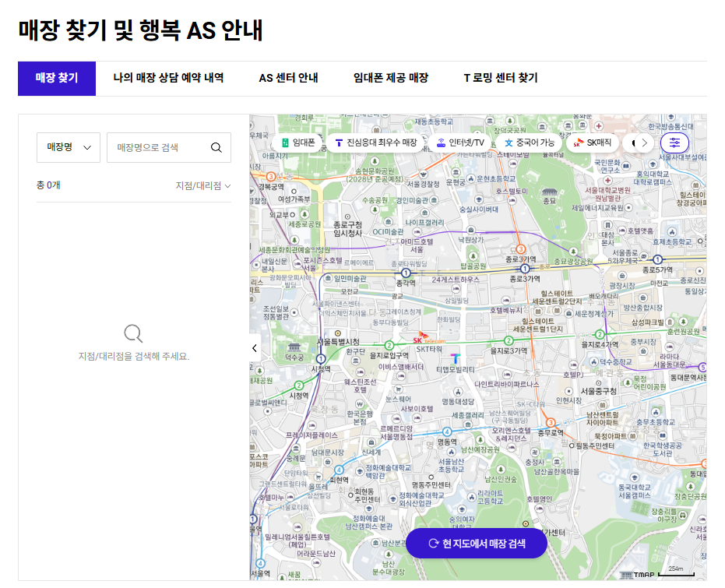Click the 서울중구청 map marker

click(x=598, y=382)
